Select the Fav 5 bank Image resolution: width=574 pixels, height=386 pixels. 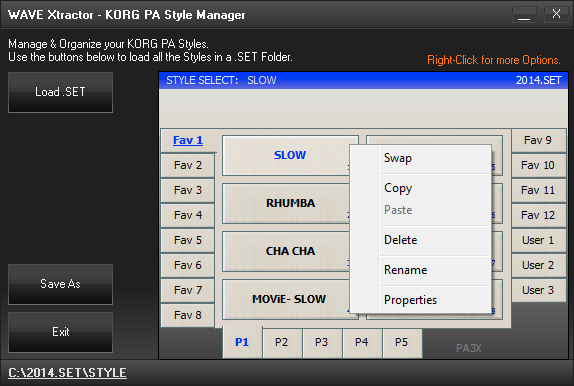click(x=188, y=240)
